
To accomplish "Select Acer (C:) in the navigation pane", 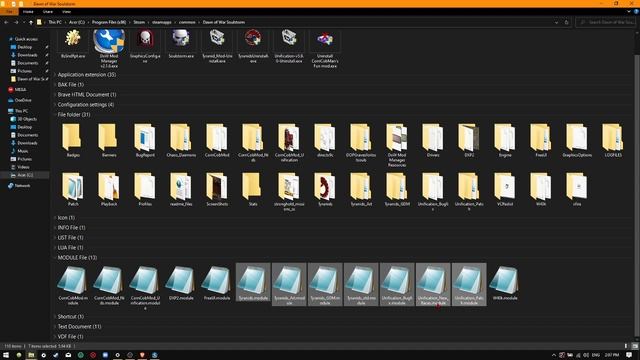I will coord(25,175).
